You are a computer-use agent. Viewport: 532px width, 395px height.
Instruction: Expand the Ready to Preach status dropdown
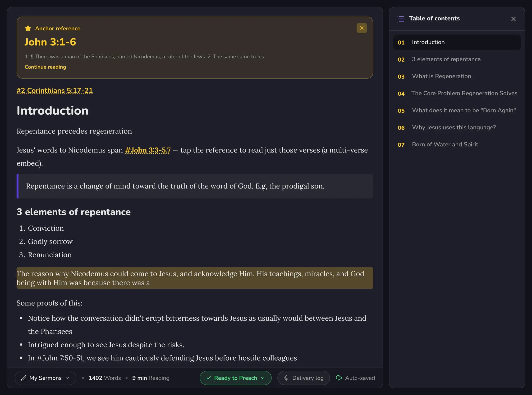tap(235, 378)
